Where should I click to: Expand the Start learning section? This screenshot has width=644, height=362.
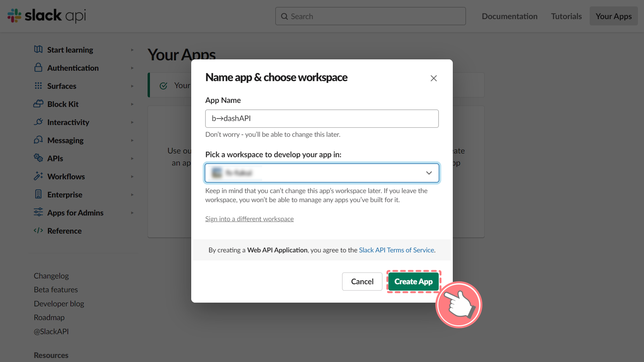pos(132,50)
